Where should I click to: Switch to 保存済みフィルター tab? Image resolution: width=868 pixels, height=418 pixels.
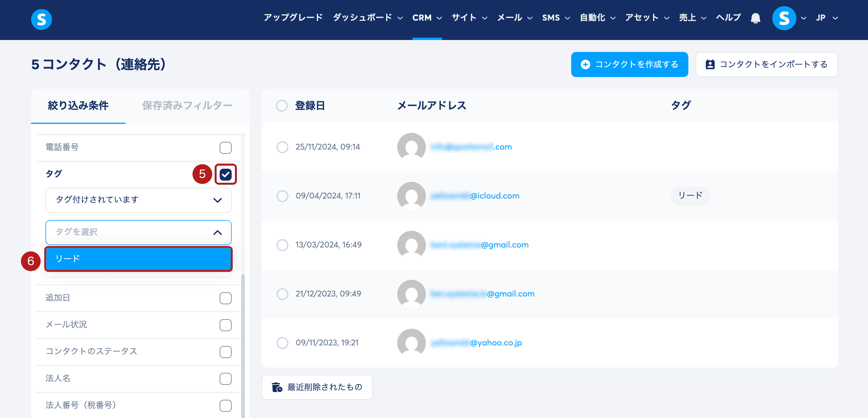(187, 106)
